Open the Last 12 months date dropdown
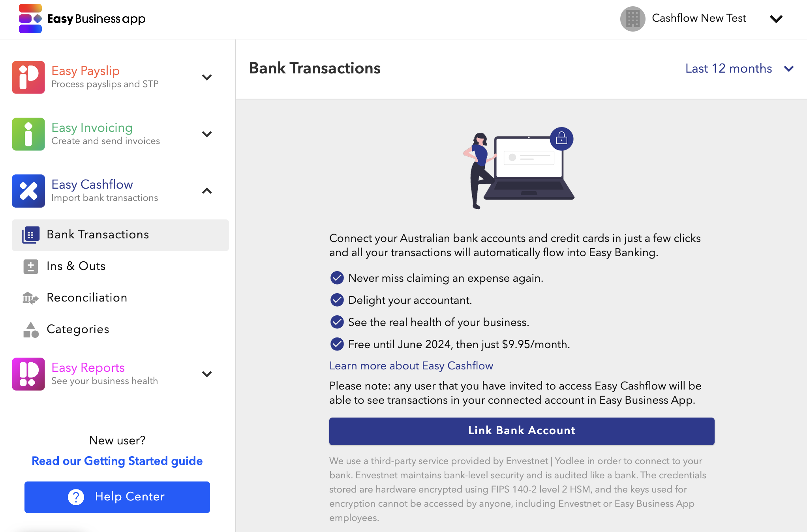 tap(739, 69)
